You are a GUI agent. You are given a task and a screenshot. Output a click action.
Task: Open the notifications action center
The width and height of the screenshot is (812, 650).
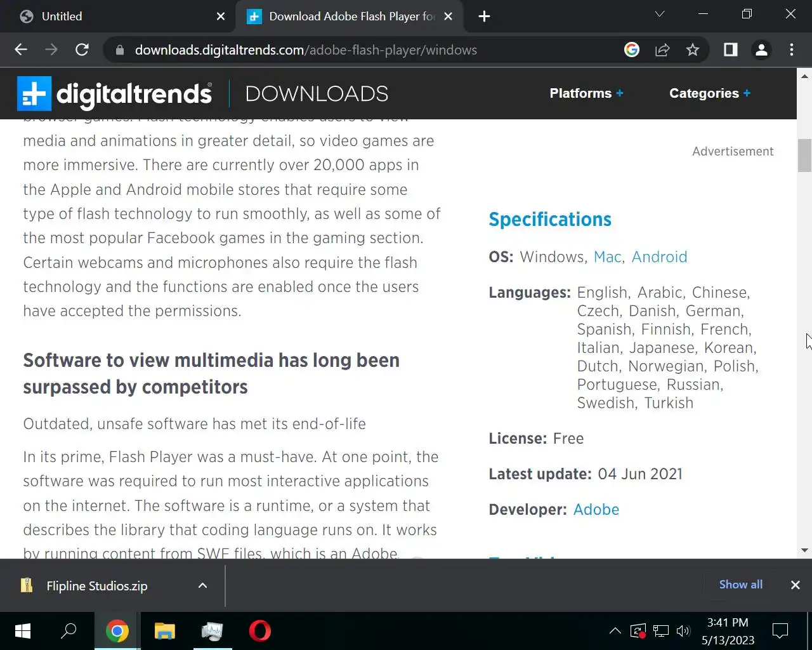coord(780,631)
